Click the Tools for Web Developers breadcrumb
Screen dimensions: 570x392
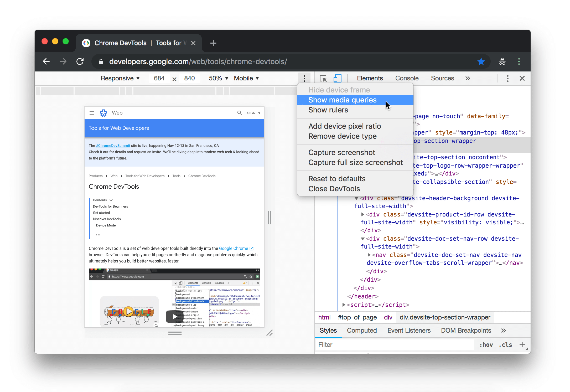pos(145,176)
